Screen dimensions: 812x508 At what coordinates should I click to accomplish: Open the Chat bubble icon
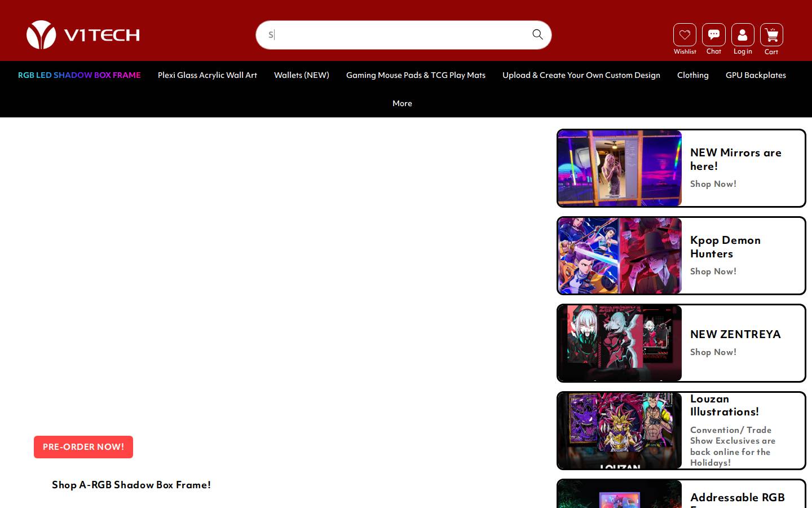[x=714, y=35]
